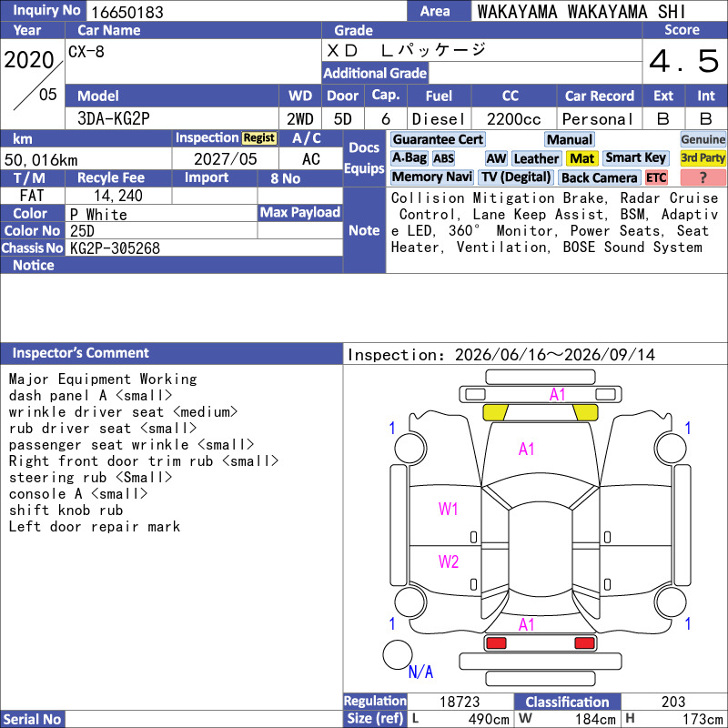Select the Guarantee Cert docs tag
The width and height of the screenshot is (728, 728).
point(438,139)
